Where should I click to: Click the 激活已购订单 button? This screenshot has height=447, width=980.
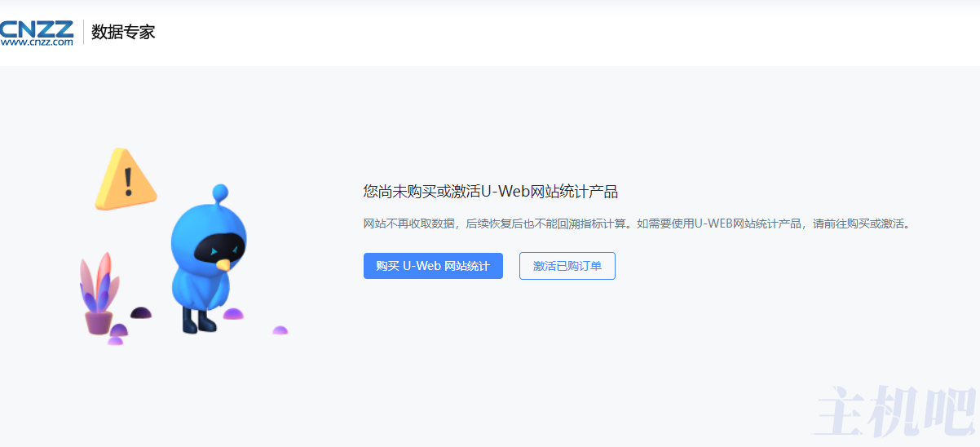[567, 266]
